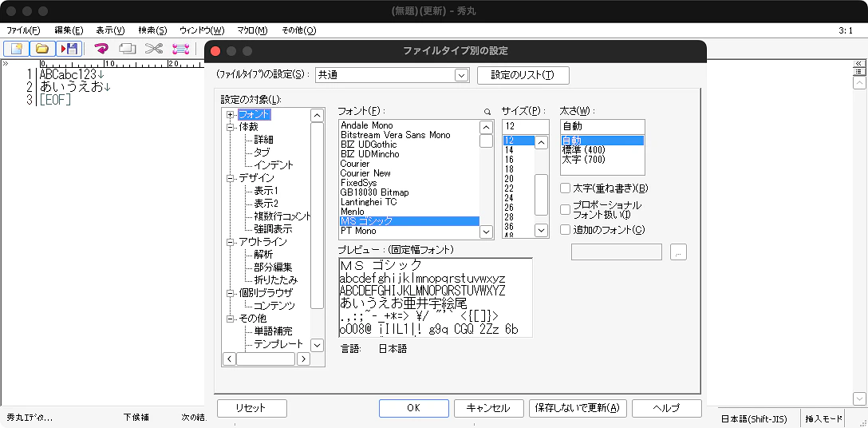Click the copy pages icon in toolbar

point(128,49)
